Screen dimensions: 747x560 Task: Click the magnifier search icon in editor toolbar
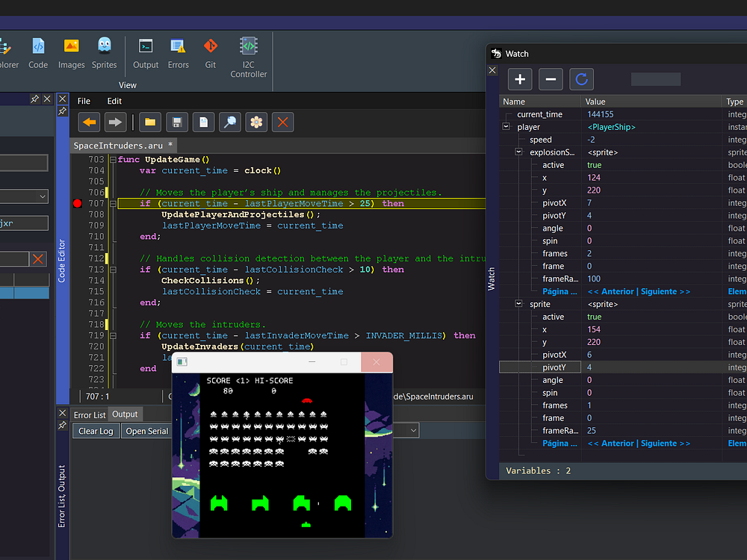pos(229,122)
